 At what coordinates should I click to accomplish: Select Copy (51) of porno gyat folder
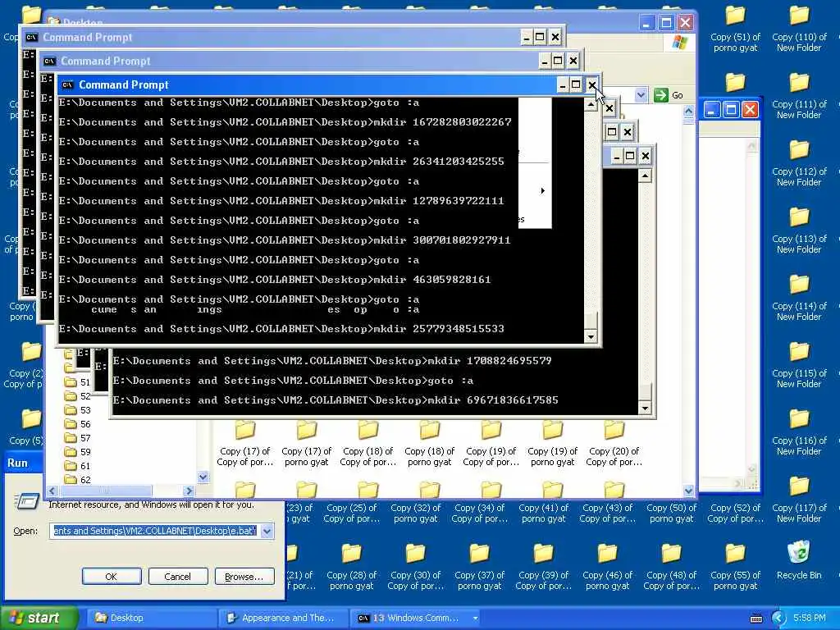point(735,29)
